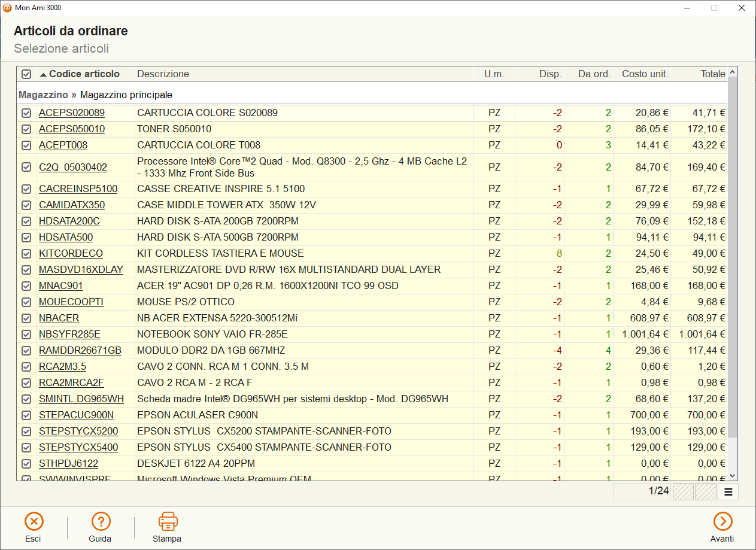This screenshot has height=550, width=756.
Task: Click the scrollbar up arrow of the table
Action: click(733, 72)
